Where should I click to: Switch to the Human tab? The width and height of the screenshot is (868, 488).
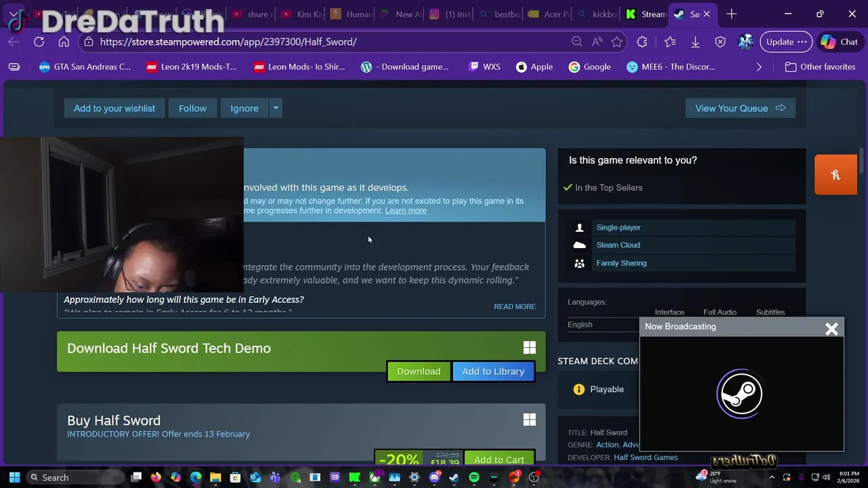(352, 14)
